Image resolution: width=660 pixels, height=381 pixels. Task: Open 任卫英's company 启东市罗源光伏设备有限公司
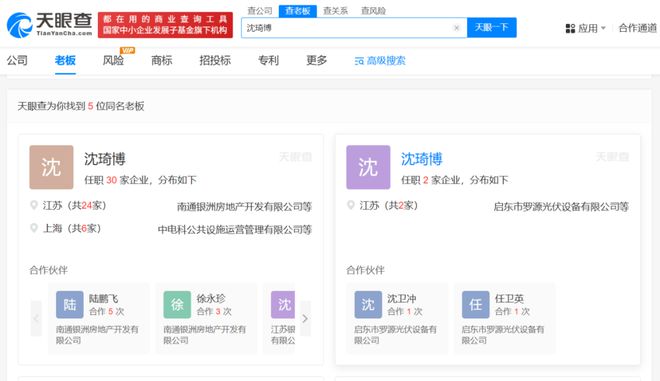pyautogui.click(x=503, y=335)
